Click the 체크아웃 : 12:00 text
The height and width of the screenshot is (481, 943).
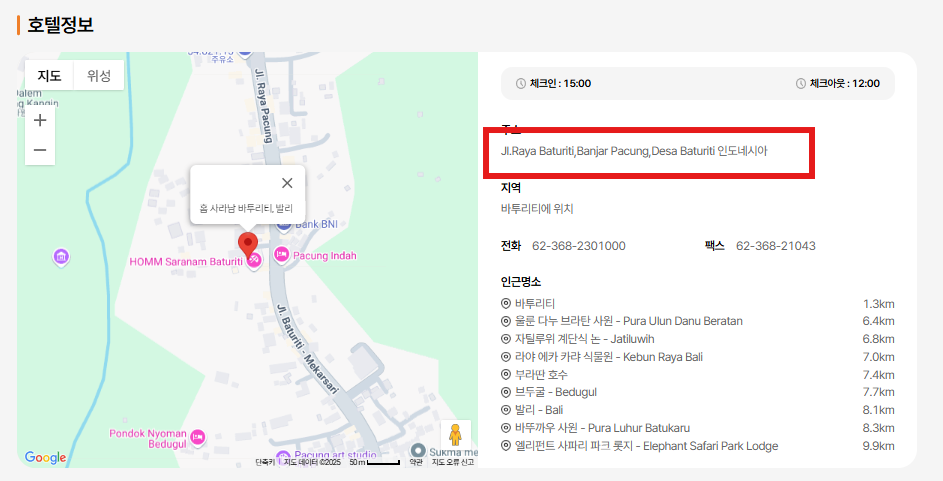click(844, 84)
